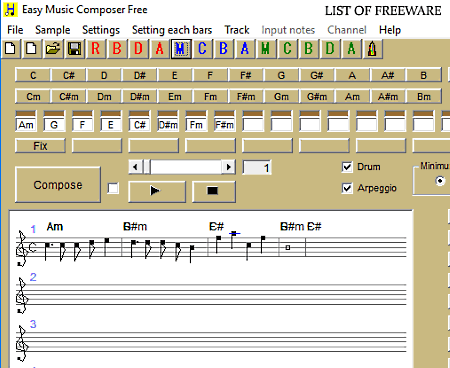Click the blank page icon beside the open-folder icon
This screenshot has height=368, width=450.
click(32, 49)
